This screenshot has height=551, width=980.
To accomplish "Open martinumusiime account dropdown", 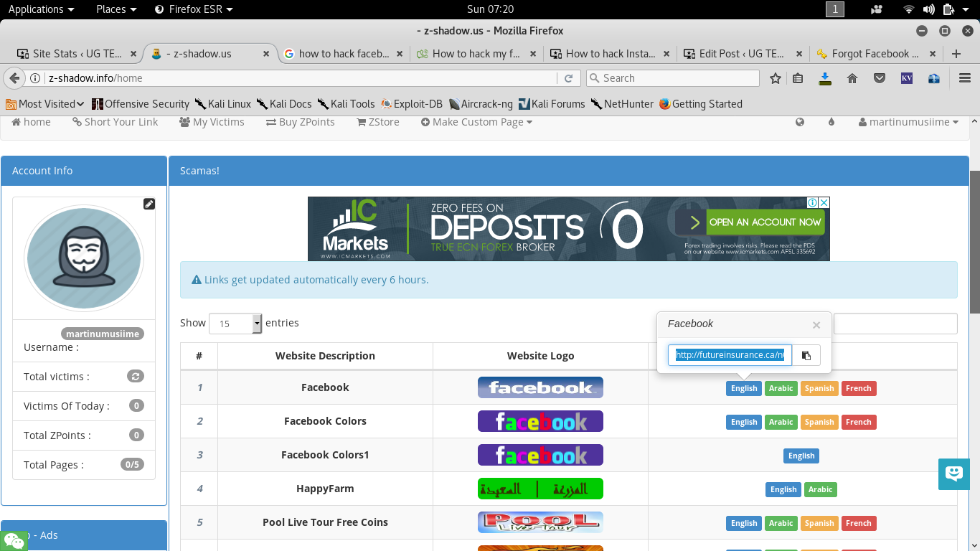I will (909, 122).
